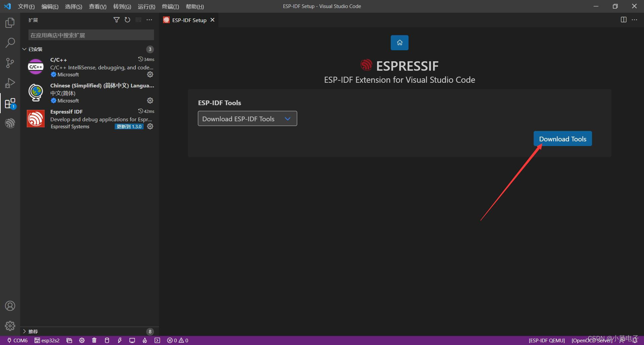Open the 终端(T) menu
Image resolution: width=644 pixels, height=345 pixels.
coord(170,6)
